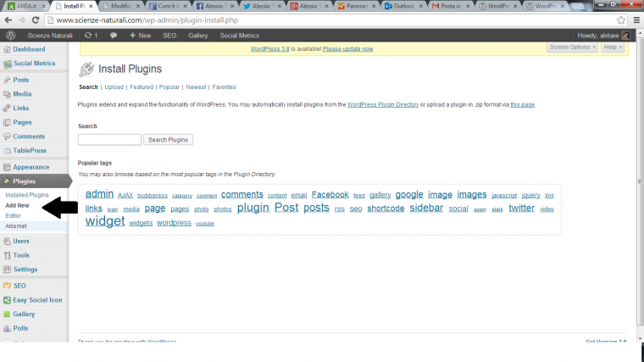This screenshot has width=644, height=362.
Task: Open the plugin Editor submenu item
Action: coord(14,215)
